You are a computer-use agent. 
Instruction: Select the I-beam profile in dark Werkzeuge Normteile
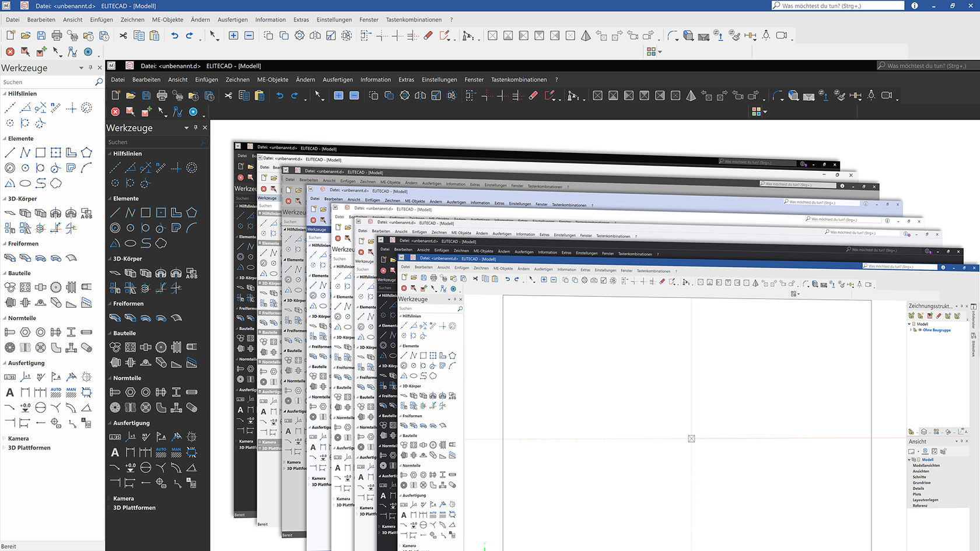click(x=176, y=392)
